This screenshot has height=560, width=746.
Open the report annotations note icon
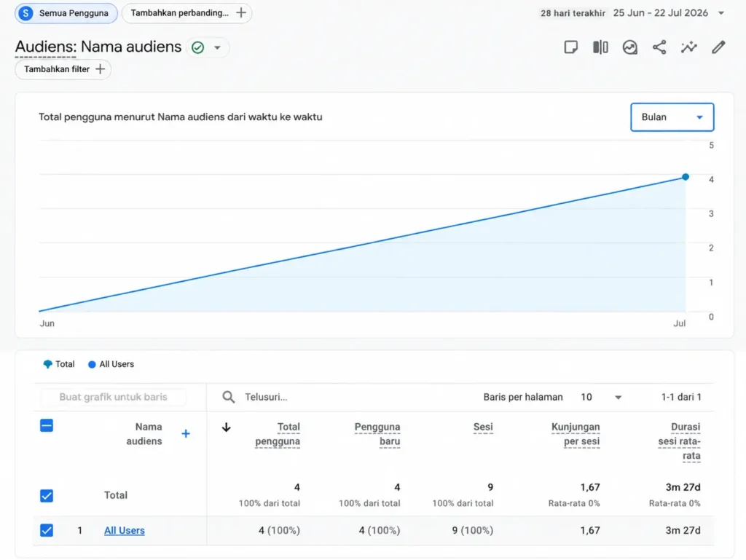pyautogui.click(x=570, y=47)
